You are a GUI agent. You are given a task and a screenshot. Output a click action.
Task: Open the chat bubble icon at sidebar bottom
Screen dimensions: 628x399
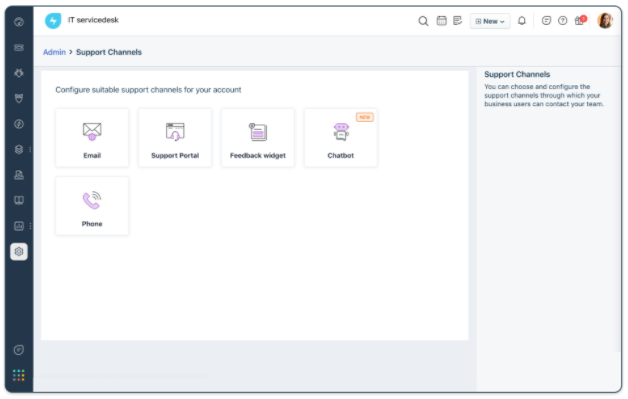point(19,350)
